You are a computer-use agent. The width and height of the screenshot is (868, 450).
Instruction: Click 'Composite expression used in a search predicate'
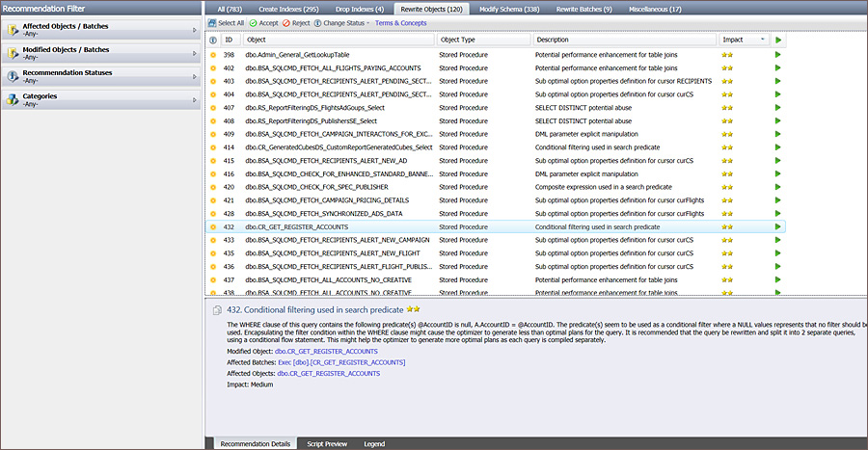(604, 187)
